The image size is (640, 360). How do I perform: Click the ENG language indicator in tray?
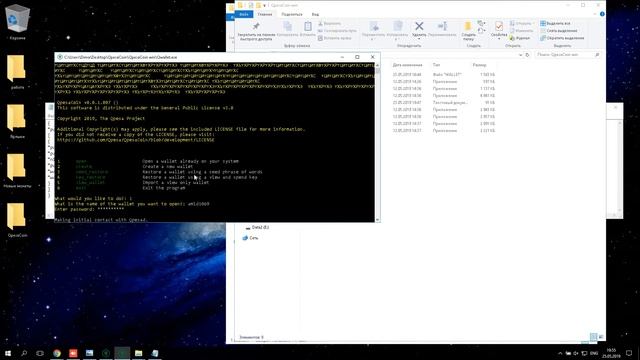pos(594,353)
